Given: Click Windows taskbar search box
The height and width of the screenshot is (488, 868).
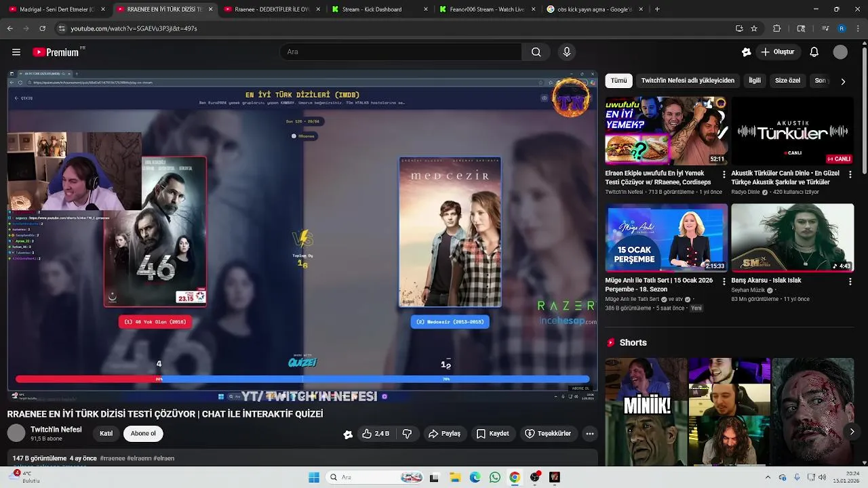Looking at the screenshot, I should pos(375,477).
